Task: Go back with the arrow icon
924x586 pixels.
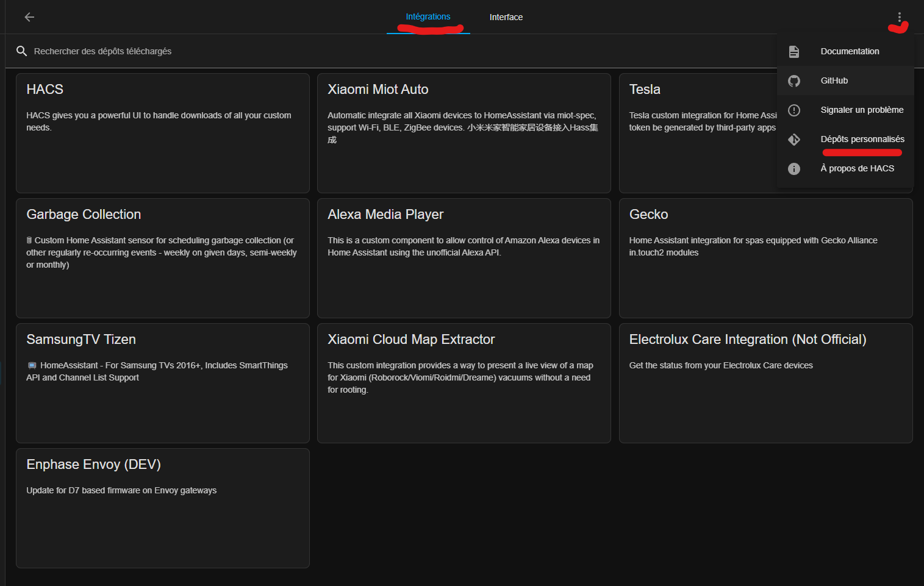Action: pyautogui.click(x=29, y=17)
